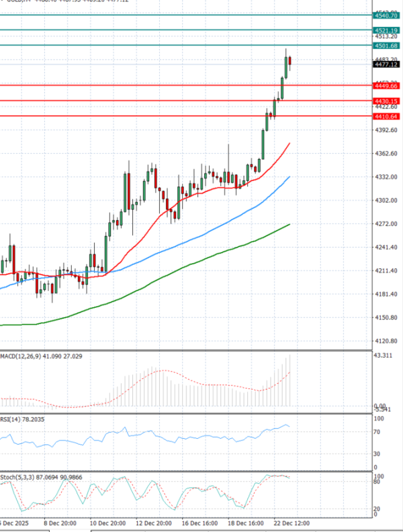403x532 pixels.
Task: Click the latest red candlestick at chart top
Action: (x=289, y=62)
